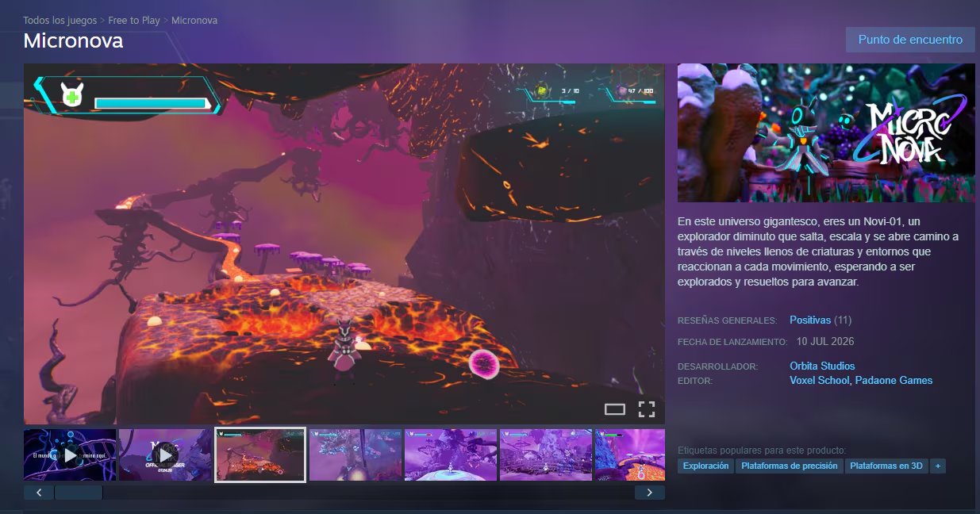Expand more tags with plus button
This screenshot has height=514, width=980.
938,466
